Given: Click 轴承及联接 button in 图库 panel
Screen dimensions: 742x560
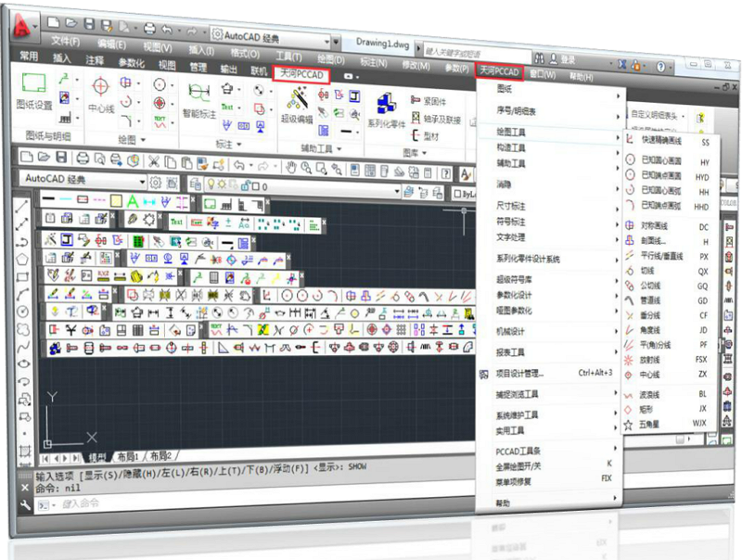Looking at the screenshot, I should 435,119.
